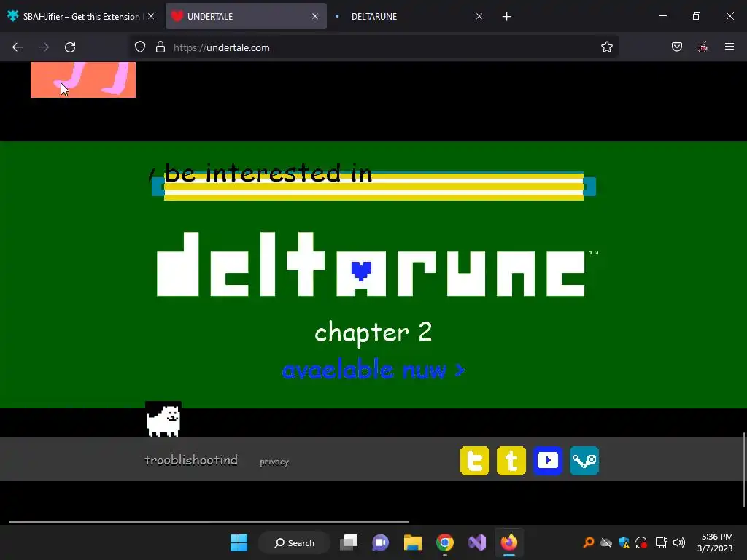Click the pink legs image

coord(83,79)
